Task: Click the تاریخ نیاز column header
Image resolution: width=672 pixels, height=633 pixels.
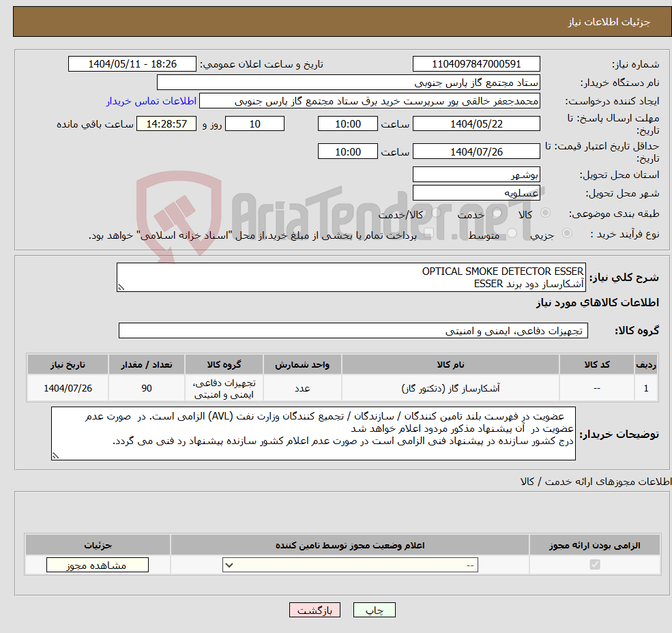Action: (x=68, y=364)
